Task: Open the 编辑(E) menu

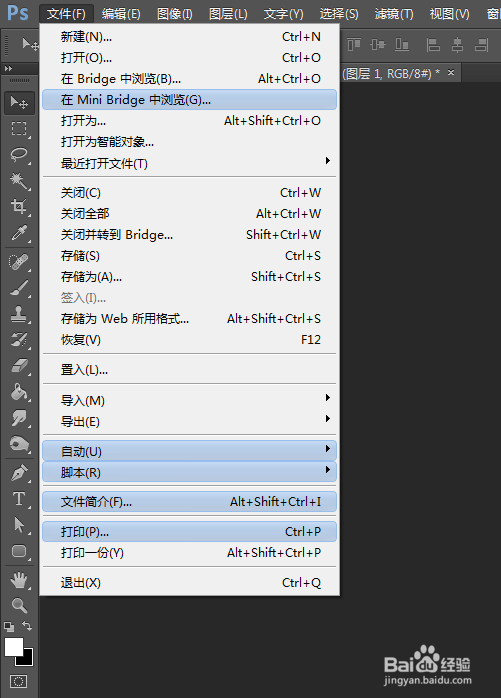Action: pos(121,14)
